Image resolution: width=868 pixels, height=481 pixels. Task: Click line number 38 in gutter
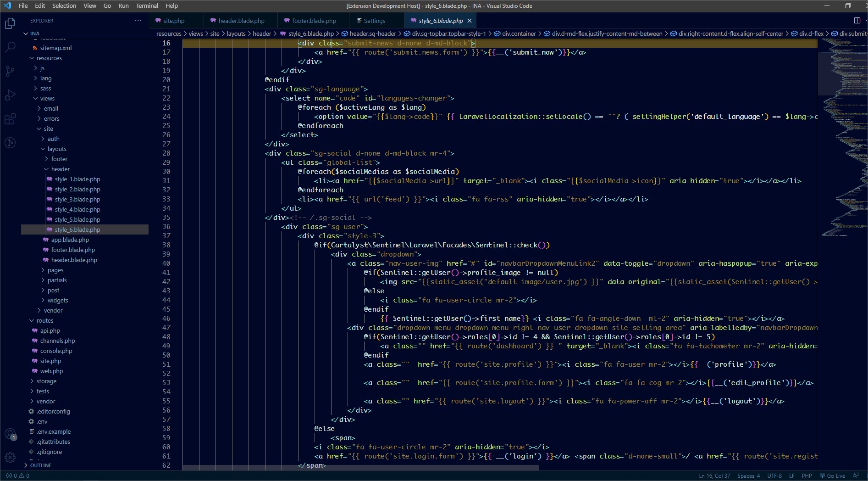[166, 245]
